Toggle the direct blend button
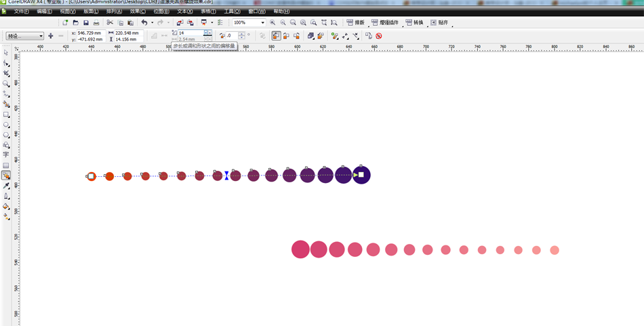 276,36
